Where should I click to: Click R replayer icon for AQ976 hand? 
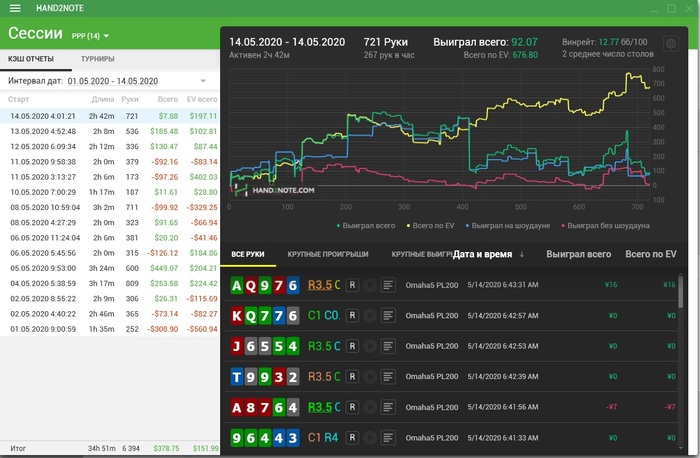(352, 285)
